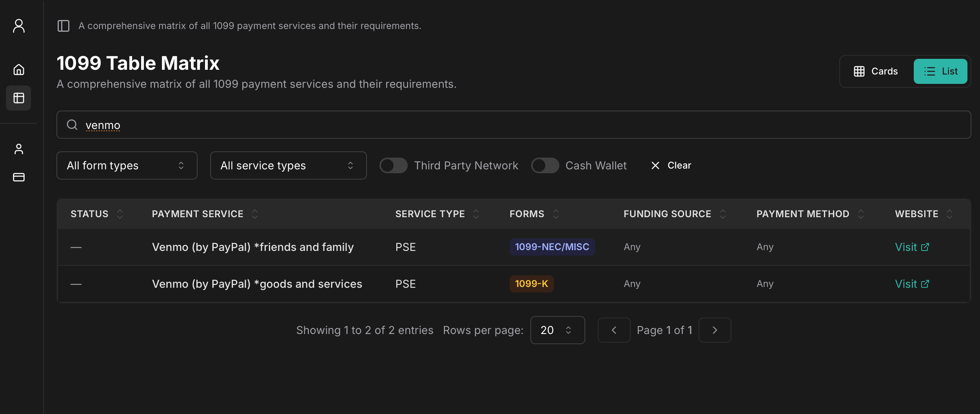Screen dimensions: 980x414
Task: Clear all filters with Clear button
Action: (x=671, y=165)
